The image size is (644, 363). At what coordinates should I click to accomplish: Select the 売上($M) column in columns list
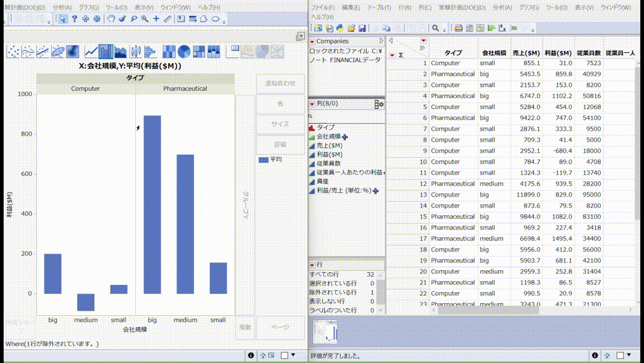pyautogui.click(x=329, y=146)
